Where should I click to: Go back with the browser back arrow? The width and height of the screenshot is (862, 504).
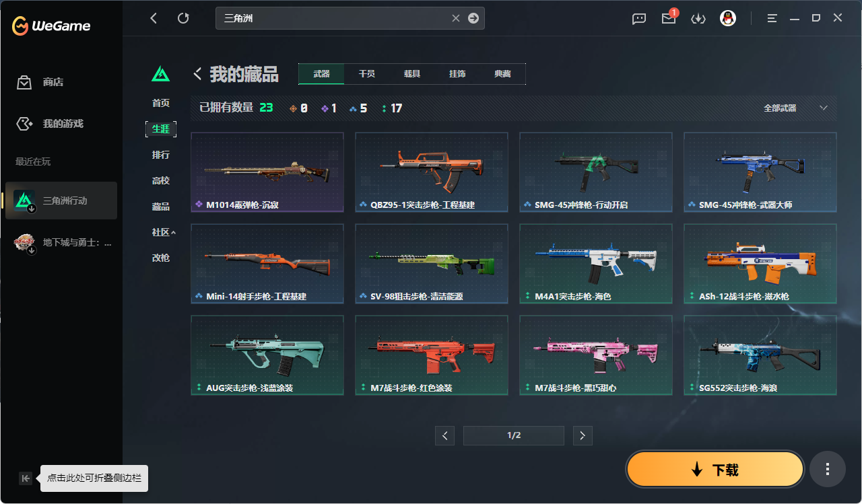154,18
